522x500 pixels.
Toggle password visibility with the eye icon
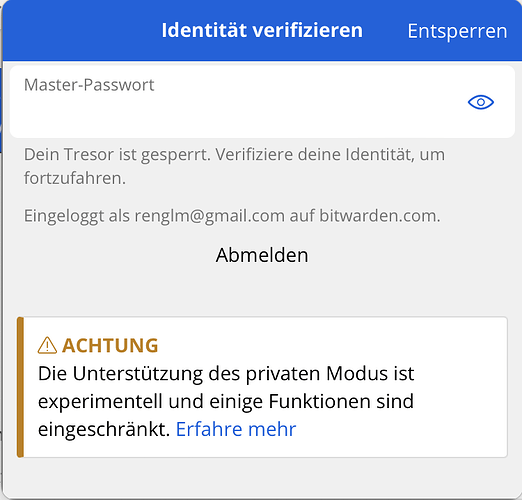pyautogui.click(x=481, y=102)
